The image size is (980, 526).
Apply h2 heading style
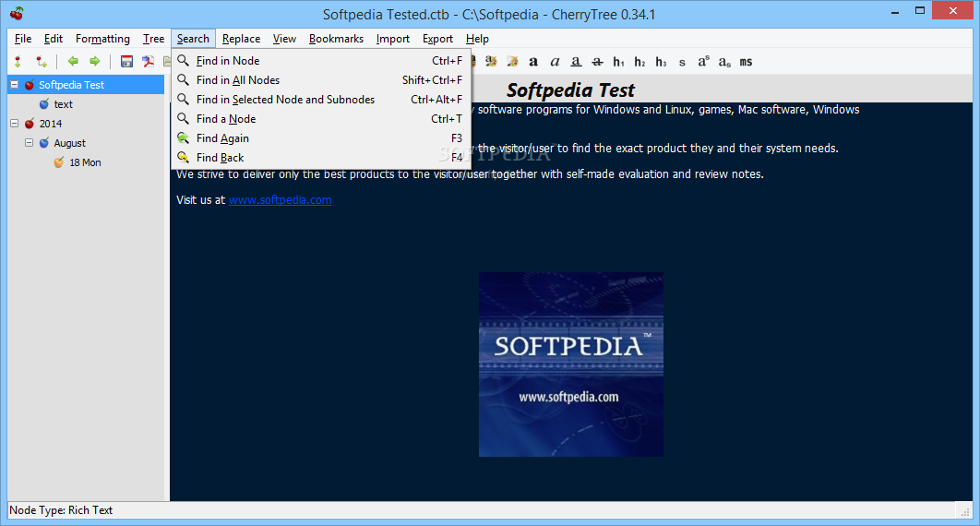pyautogui.click(x=639, y=61)
